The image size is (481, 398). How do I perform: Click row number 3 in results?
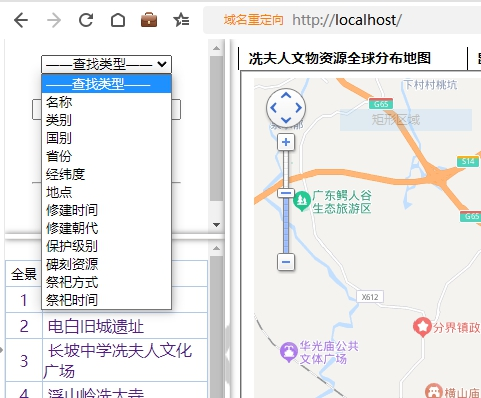[24, 361]
